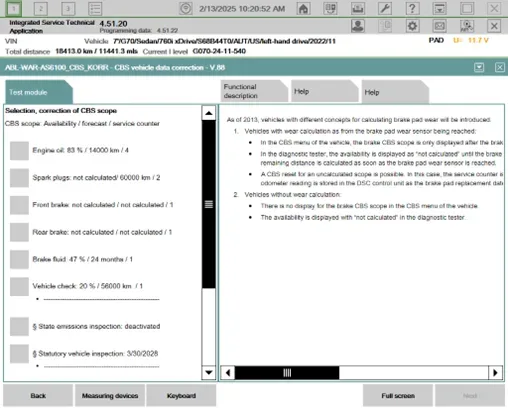Click the user profile icon
Viewport: 508px width, 408px height.
(358, 26)
